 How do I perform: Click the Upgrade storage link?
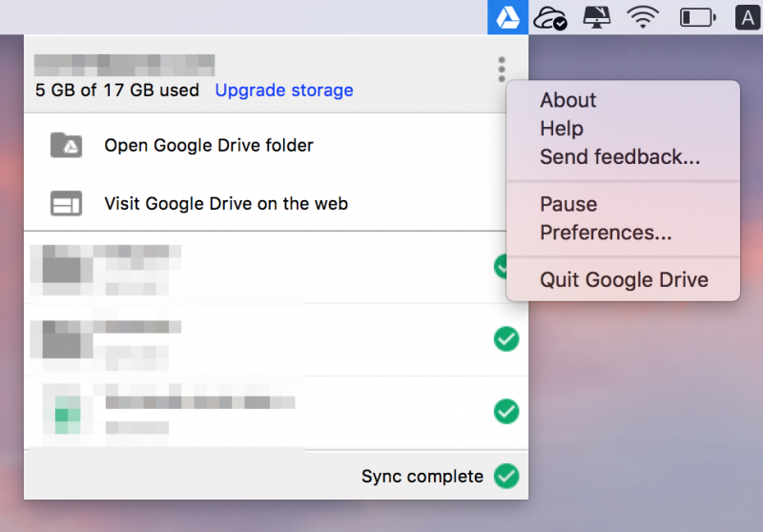(x=284, y=91)
